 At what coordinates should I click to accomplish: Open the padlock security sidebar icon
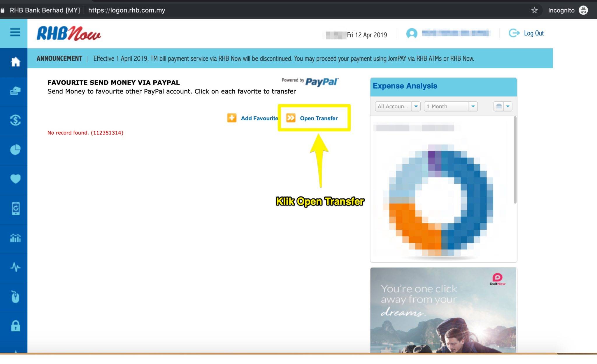tap(15, 326)
